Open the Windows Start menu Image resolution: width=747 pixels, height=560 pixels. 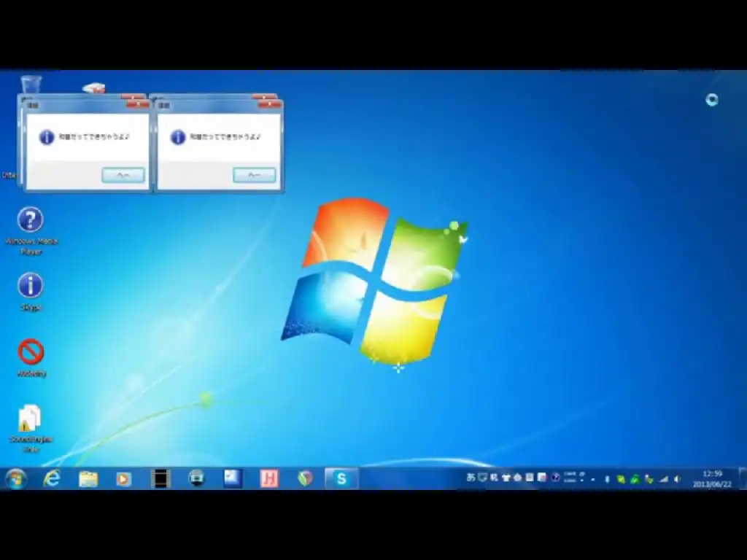tap(16, 478)
